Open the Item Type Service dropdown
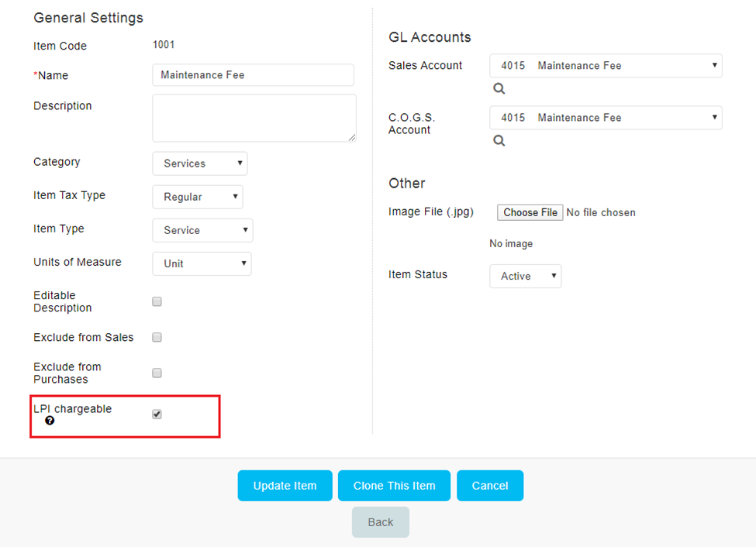Screen dimensions: 756x547 202,230
